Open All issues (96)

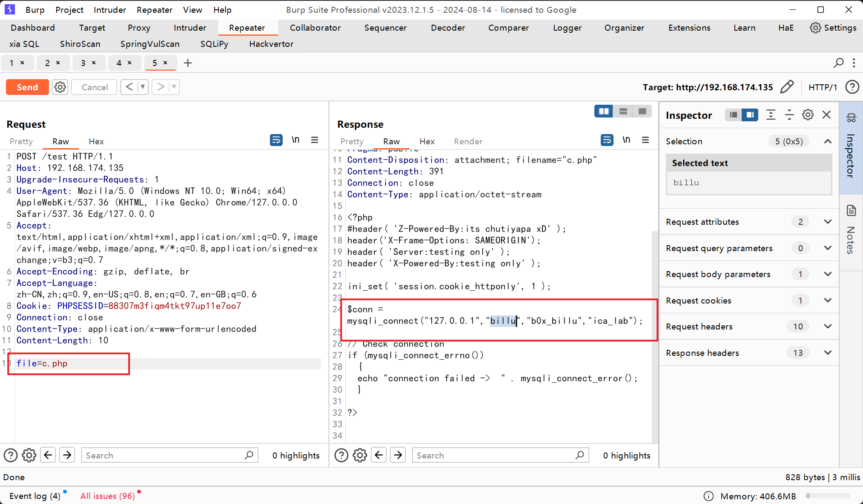108,496
